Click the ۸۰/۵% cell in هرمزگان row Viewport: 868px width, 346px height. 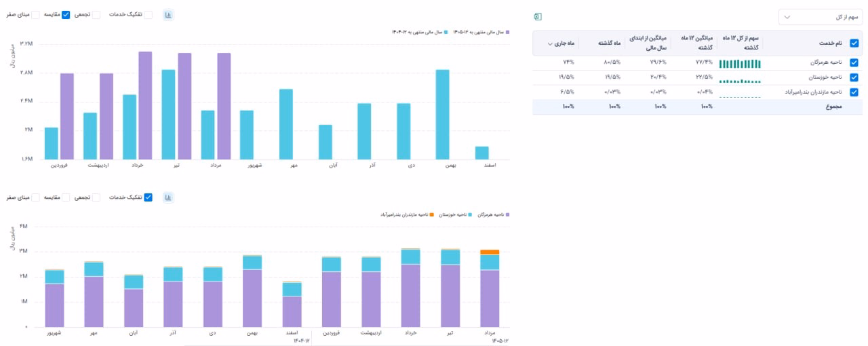point(612,62)
